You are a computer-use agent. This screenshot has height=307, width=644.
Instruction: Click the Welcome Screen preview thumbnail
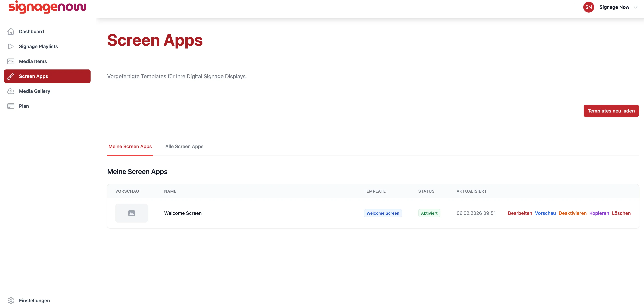coord(132,213)
